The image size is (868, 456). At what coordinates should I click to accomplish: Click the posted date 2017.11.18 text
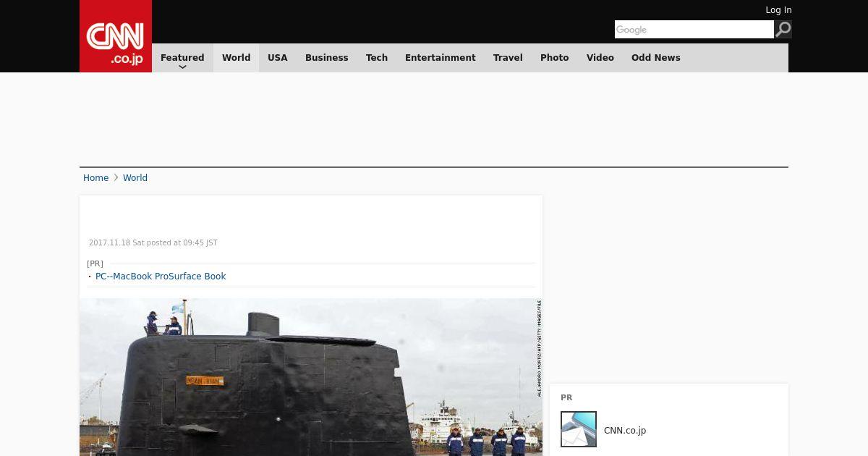pos(153,243)
